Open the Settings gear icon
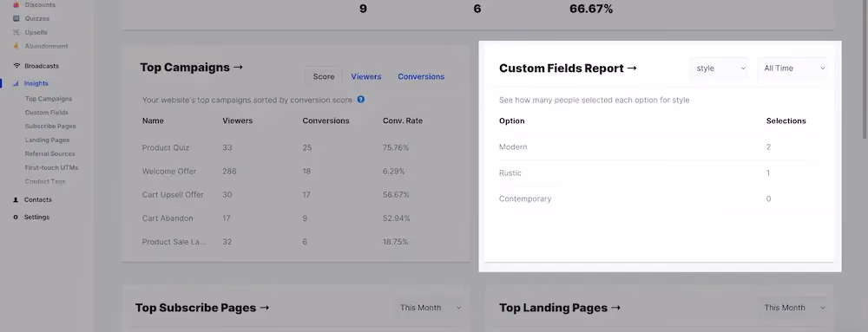The image size is (868, 332). tap(16, 217)
